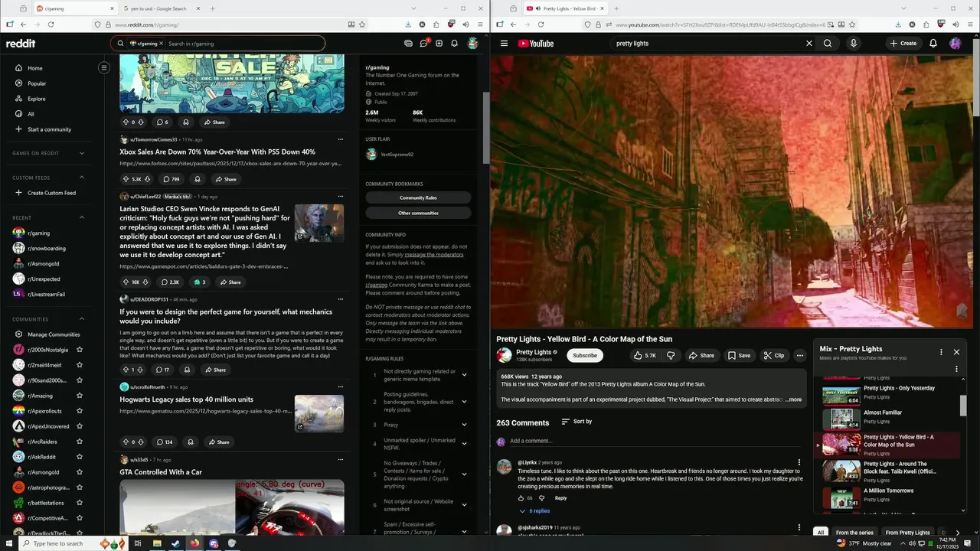The width and height of the screenshot is (980, 551).
Task: Favorite r/ArcRaiders community star
Action: [x=80, y=442]
